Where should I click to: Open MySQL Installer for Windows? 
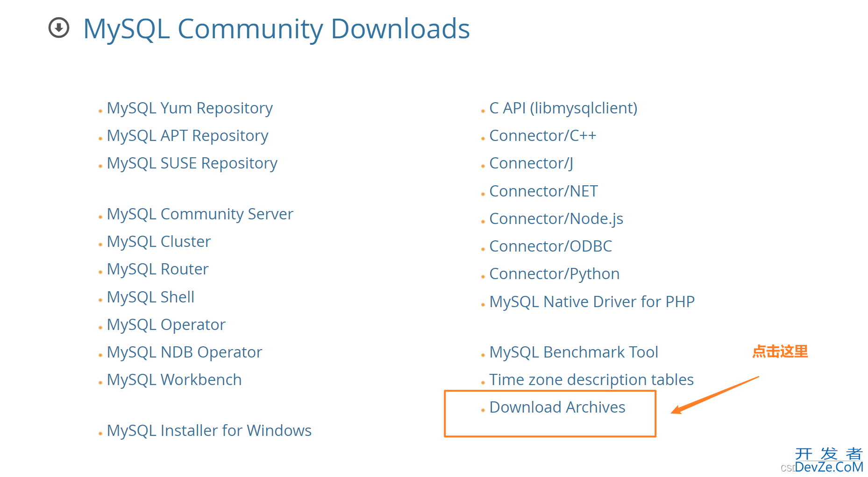click(x=209, y=431)
